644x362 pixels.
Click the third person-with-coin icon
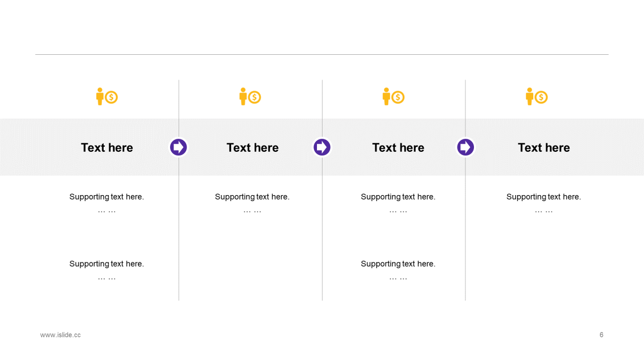point(393,97)
